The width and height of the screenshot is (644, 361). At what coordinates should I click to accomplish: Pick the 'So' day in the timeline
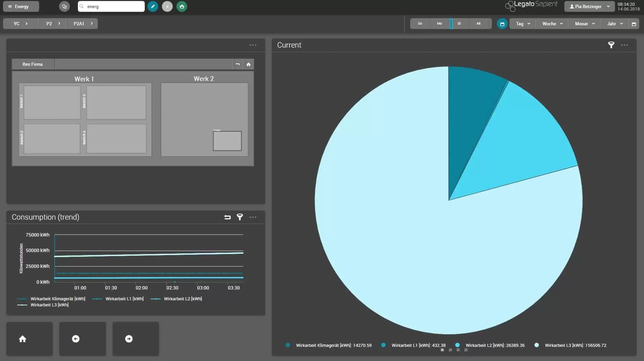[420, 24]
